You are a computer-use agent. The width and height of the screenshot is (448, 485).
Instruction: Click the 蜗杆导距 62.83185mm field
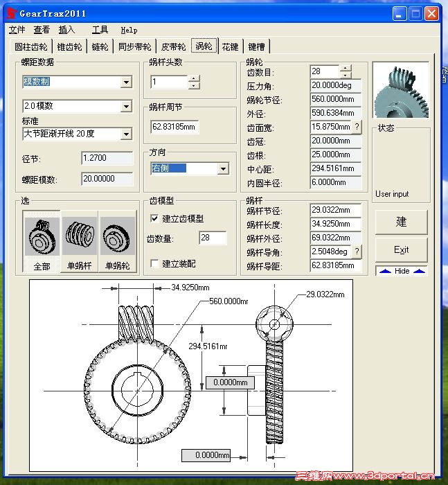[x=335, y=265]
